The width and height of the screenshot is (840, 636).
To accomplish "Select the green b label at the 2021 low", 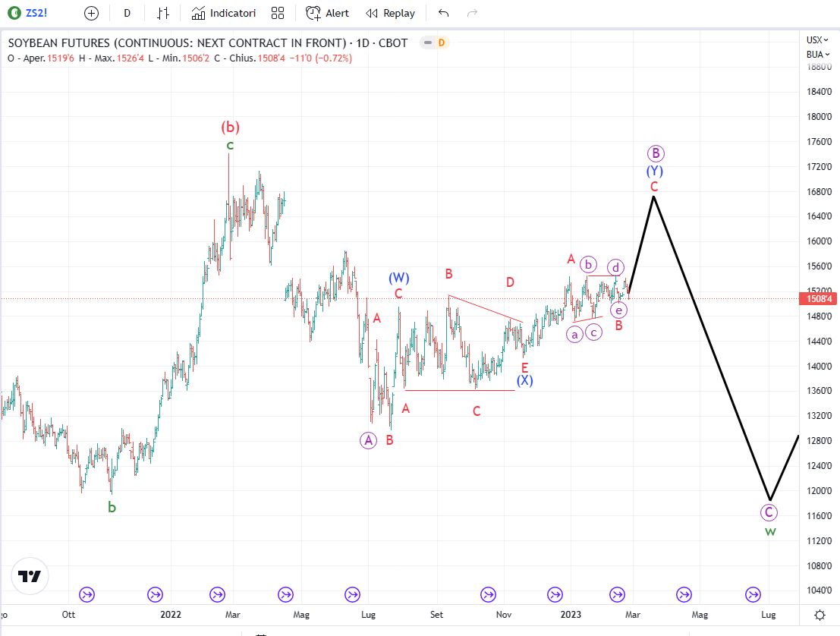I will click(x=112, y=507).
